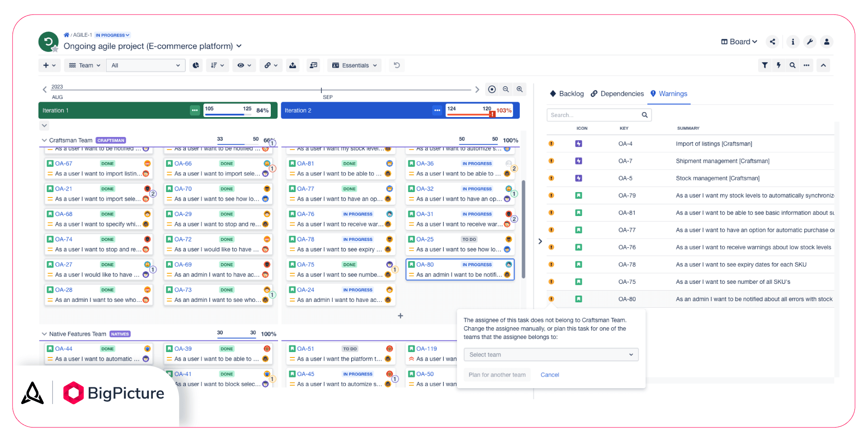Viewport: 868px width, 442px height.
Task: Select the OA-79 warning row summary
Action: [x=755, y=196]
